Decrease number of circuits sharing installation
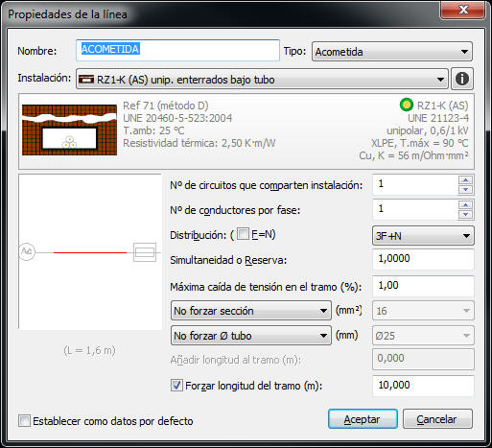 click(465, 190)
